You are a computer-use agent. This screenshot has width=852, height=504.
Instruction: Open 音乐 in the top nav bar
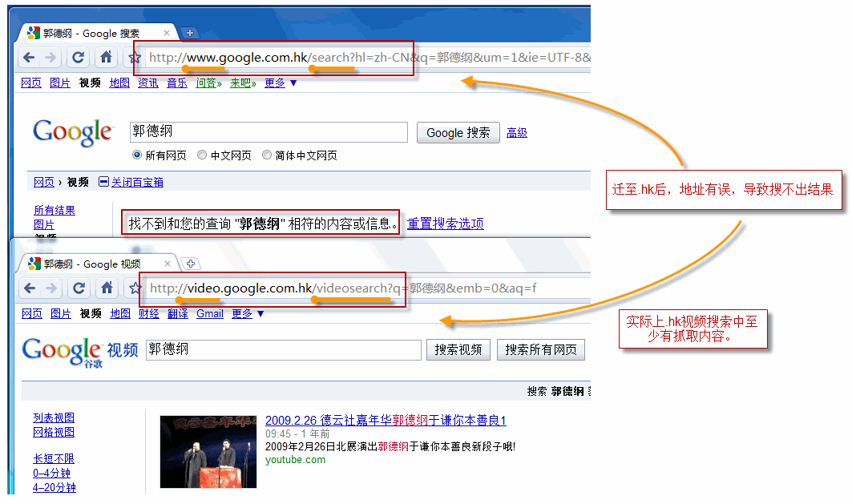coord(177,83)
